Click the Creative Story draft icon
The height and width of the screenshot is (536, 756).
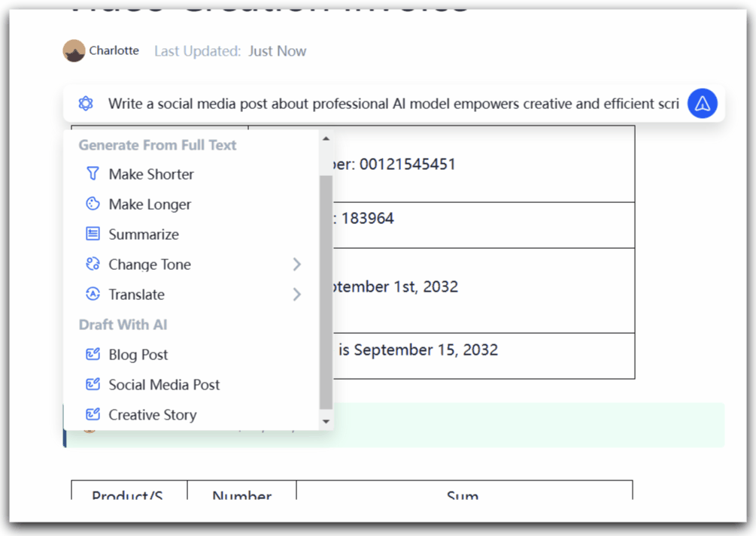tap(93, 414)
